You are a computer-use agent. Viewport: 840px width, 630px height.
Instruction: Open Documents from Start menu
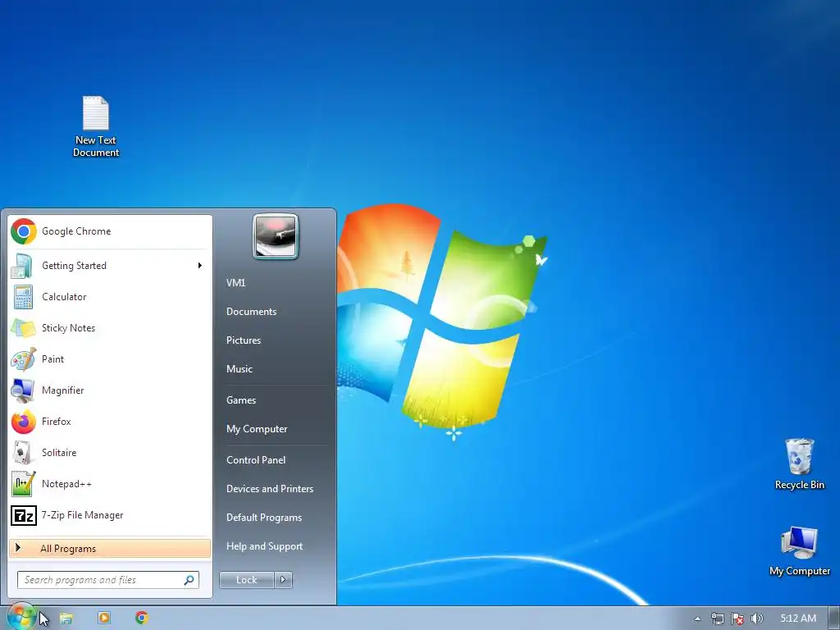pyautogui.click(x=251, y=312)
